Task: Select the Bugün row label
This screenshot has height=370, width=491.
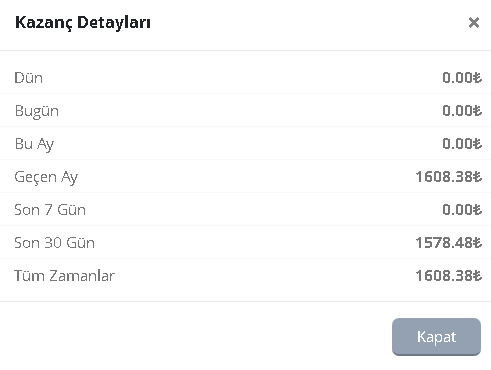Action: click(x=37, y=111)
